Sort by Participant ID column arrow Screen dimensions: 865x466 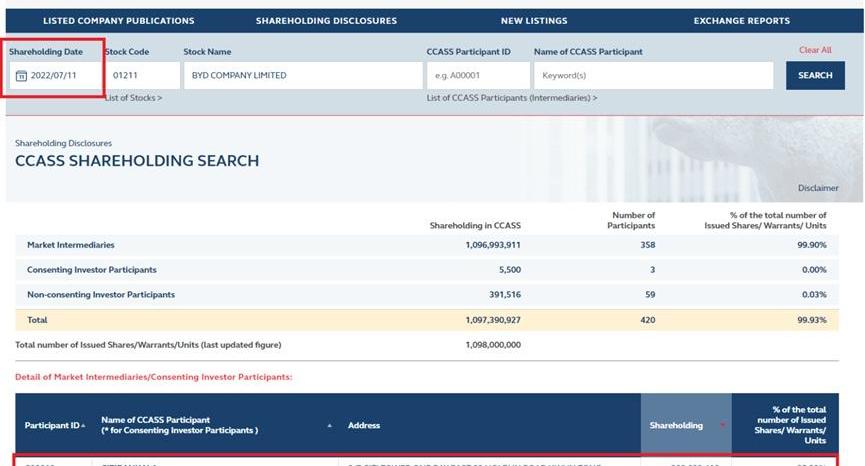click(x=83, y=426)
